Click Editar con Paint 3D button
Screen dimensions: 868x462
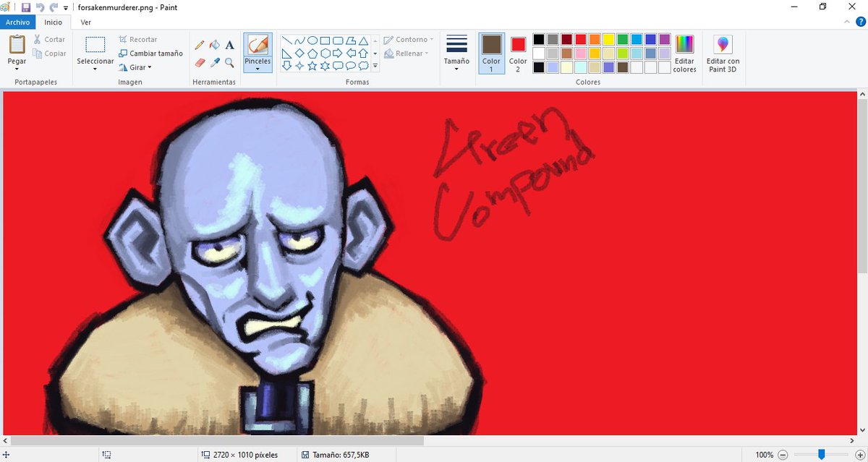(723, 54)
